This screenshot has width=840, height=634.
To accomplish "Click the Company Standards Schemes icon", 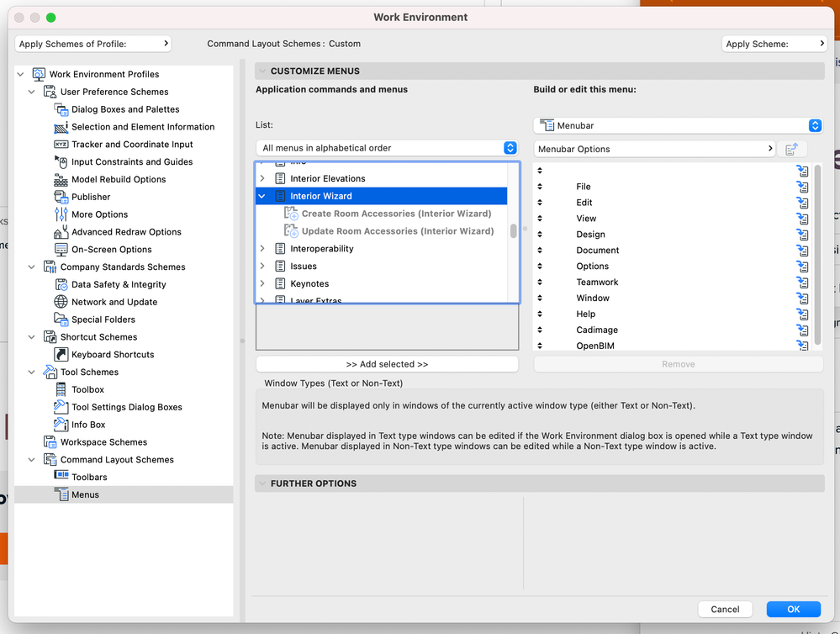I will click(50, 267).
